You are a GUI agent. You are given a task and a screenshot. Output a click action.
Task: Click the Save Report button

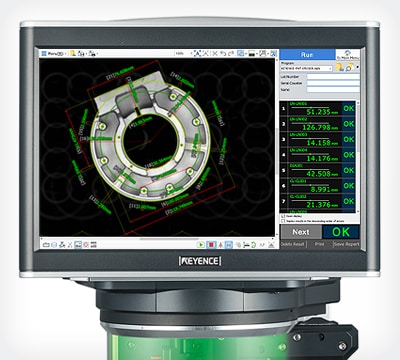click(x=346, y=244)
